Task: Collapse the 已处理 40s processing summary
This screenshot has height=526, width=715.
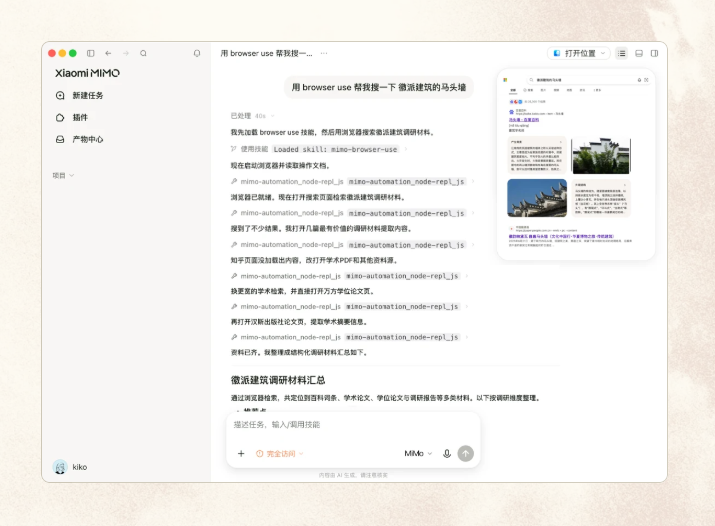Action: (x=252, y=116)
